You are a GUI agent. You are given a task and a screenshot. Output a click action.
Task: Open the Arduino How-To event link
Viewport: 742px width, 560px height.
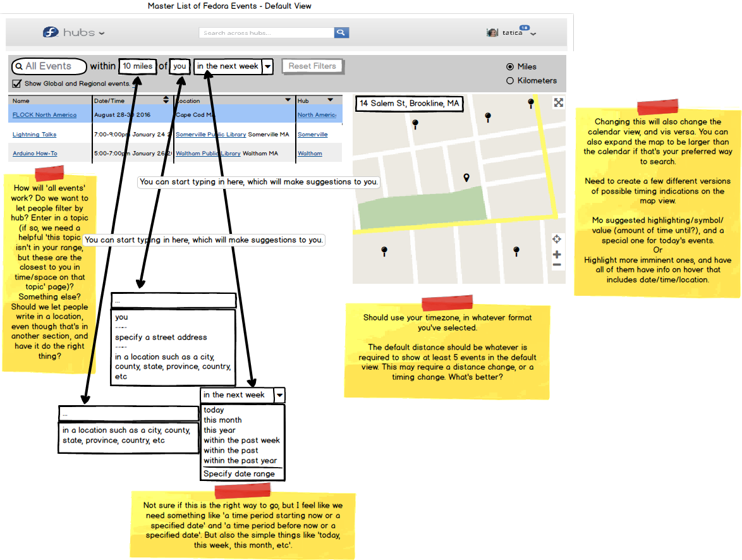35,154
